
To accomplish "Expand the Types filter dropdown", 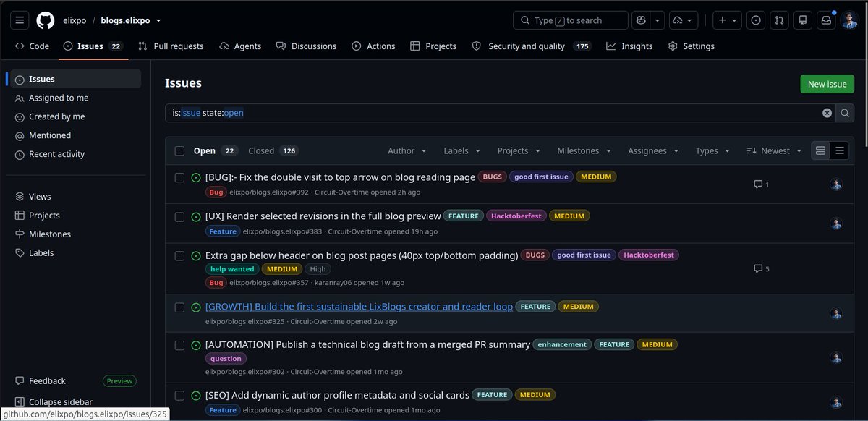I will [x=712, y=150].
